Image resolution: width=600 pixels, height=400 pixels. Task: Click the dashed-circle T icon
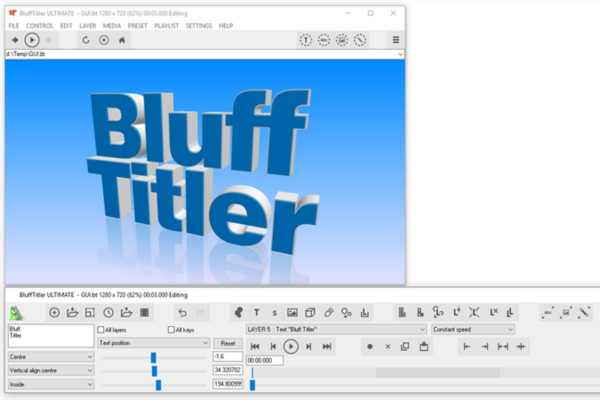(306, 40)
